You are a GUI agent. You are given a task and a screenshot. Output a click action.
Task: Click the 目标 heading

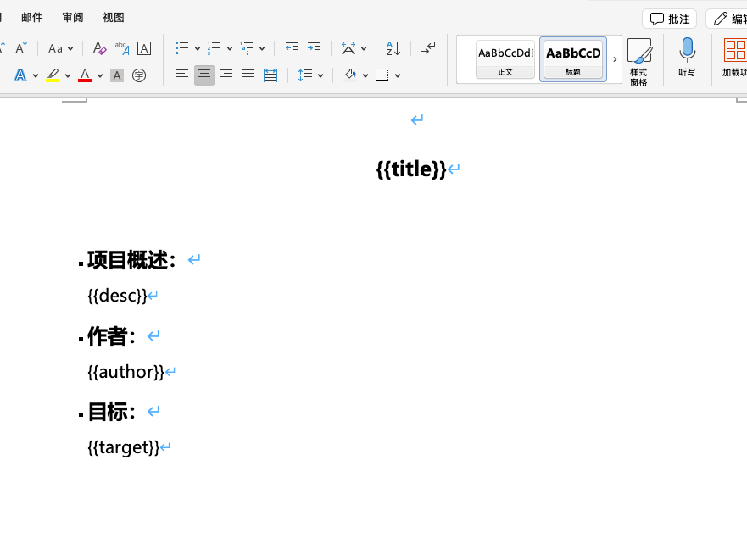pyautogui.click(x=111, y=412)
